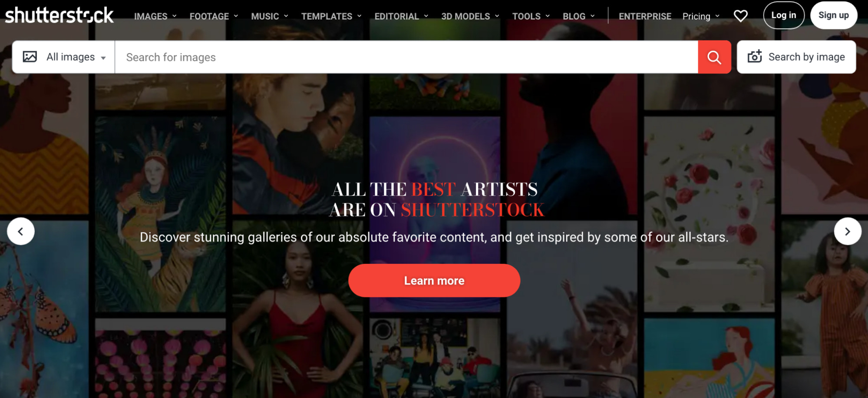This screenshot has width=868, height=398.
Task: Click the picture icon beside All images
Action: click(30, 56)
